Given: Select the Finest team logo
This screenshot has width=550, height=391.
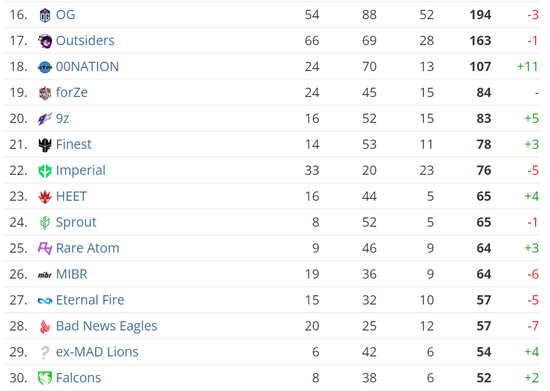Looking at the screenshot, I should click(45, 145).
